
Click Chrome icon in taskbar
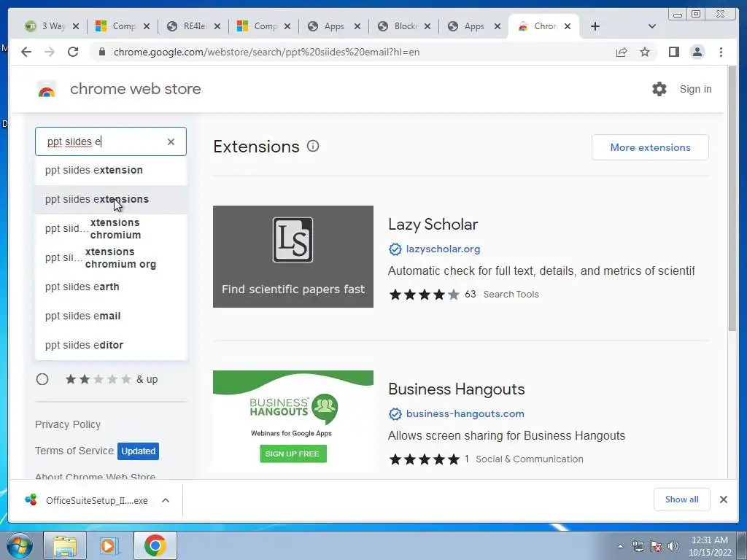[155, 545]
